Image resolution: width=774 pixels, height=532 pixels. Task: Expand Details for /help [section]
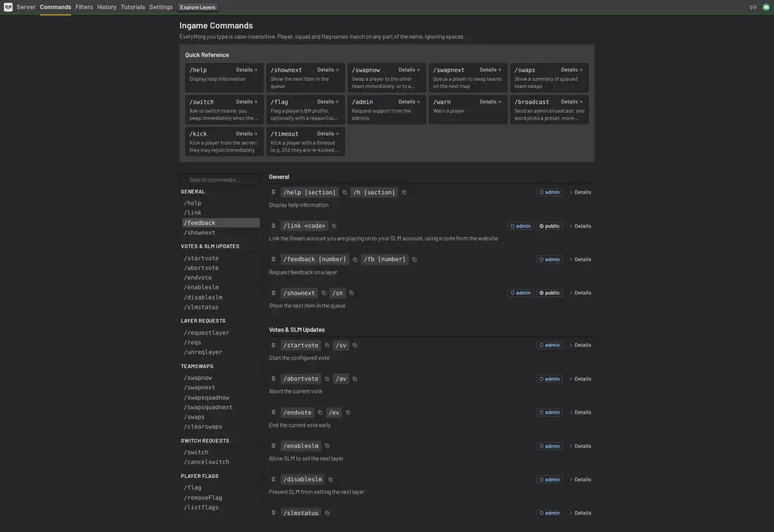[580, 193]
